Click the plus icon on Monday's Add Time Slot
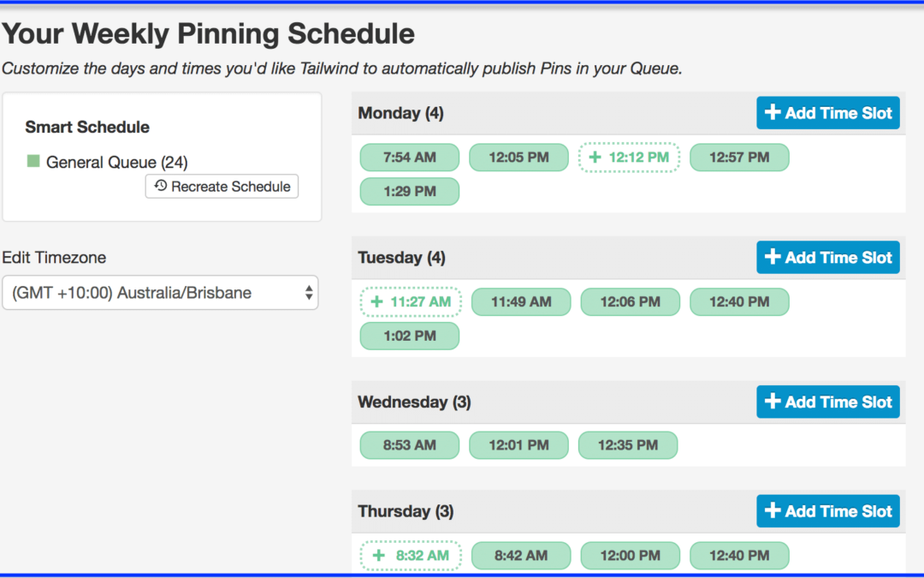 [772, 112]
